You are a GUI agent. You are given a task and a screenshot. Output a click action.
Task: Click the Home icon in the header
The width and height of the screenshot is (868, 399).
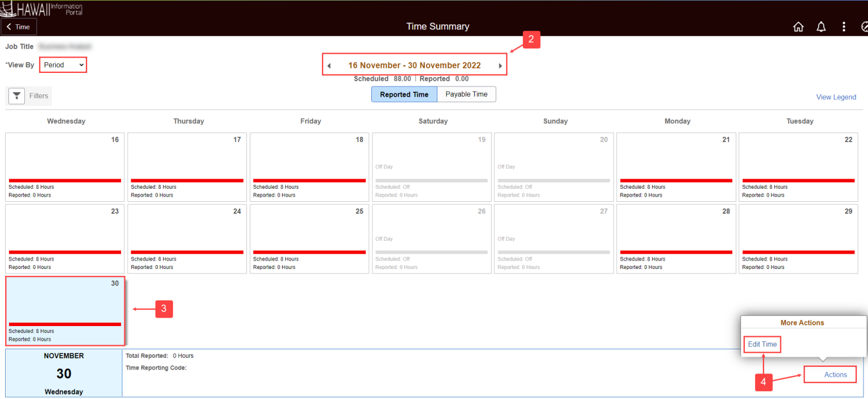pos(798,26)
